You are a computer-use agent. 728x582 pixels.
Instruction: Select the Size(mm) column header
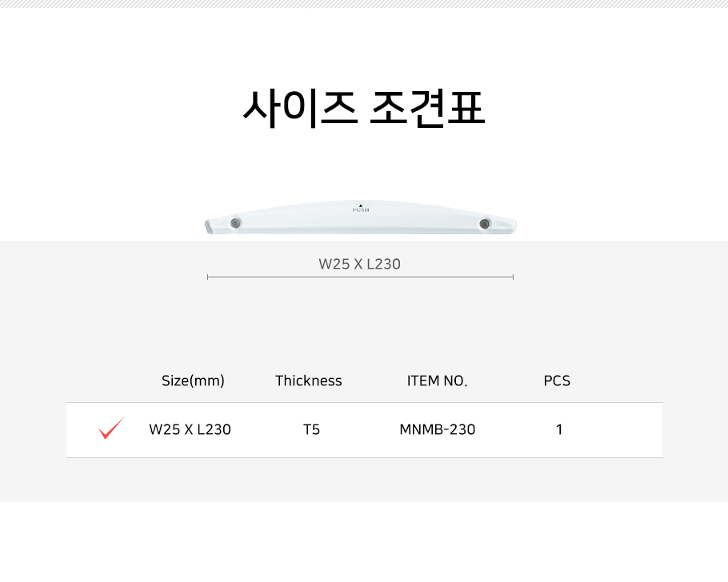(x=193, y=381)
